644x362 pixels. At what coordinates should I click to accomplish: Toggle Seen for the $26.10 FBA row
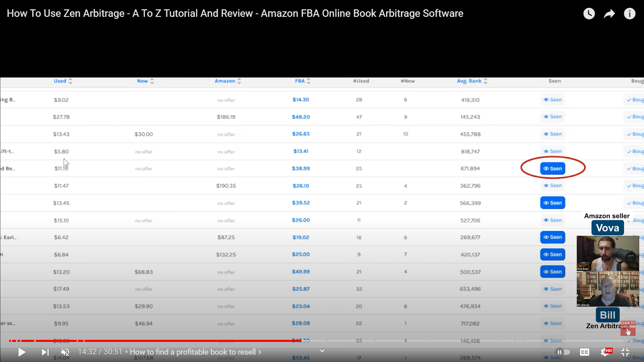553,186
